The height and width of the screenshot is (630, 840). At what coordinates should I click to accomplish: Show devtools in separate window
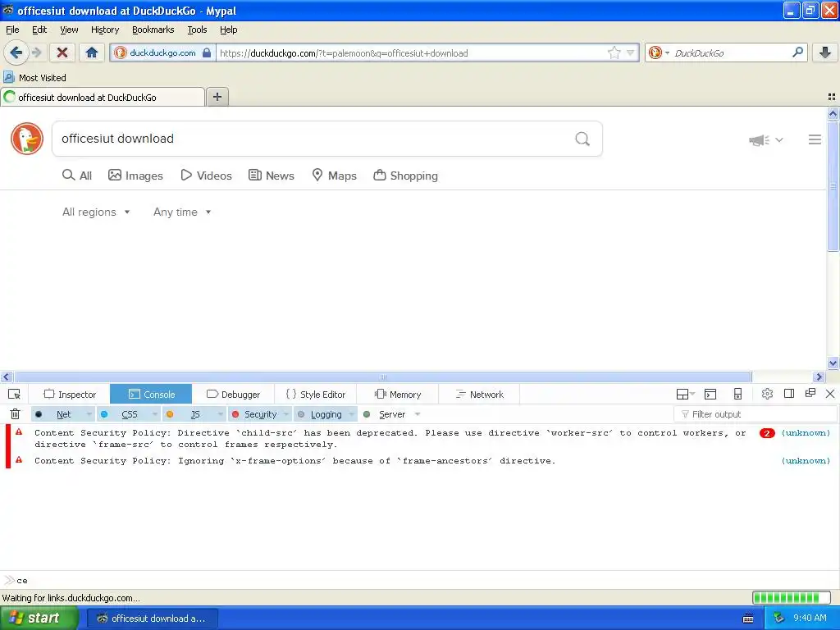pos(810,393)
